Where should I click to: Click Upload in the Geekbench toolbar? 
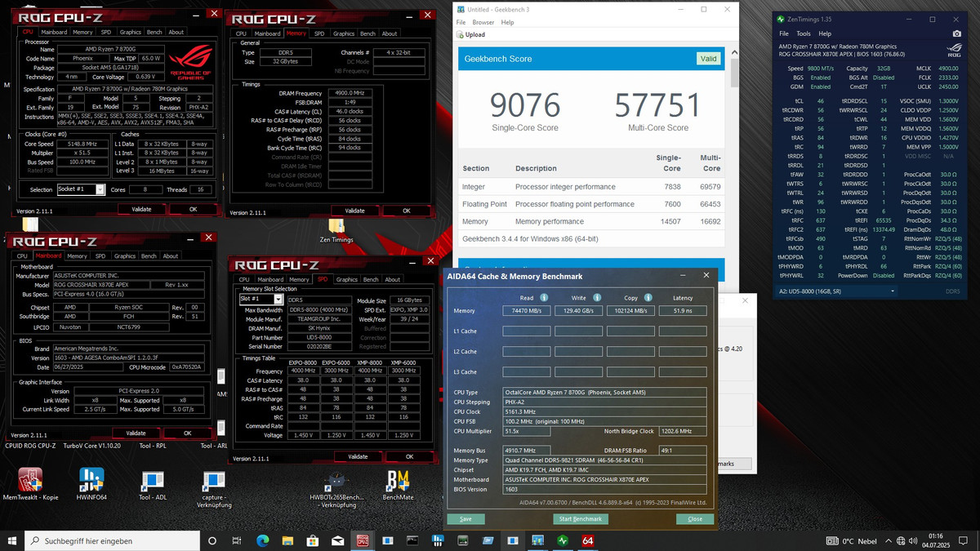(471, 34)
